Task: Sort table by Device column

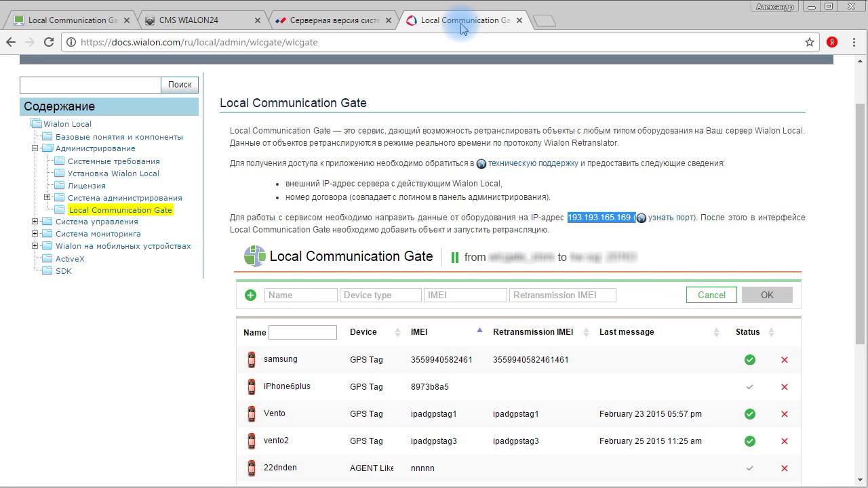Action: coord(397,332)
